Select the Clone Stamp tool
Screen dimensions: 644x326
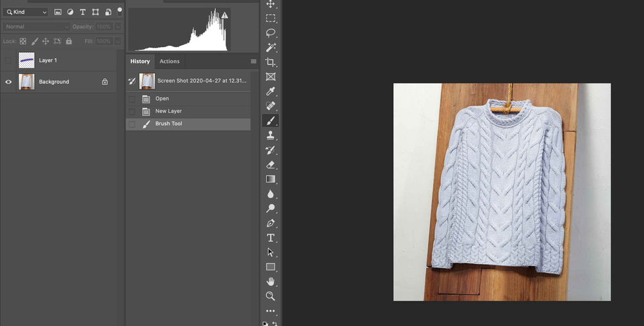[270, 136]
